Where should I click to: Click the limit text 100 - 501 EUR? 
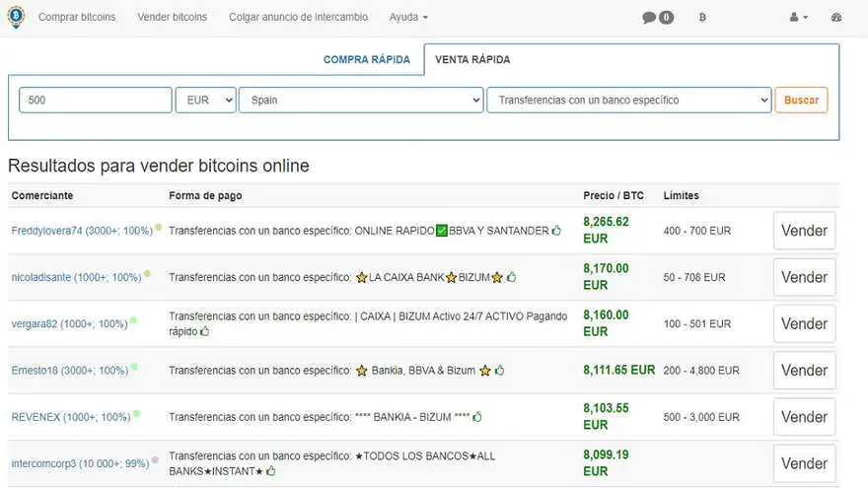click(697, 323)
